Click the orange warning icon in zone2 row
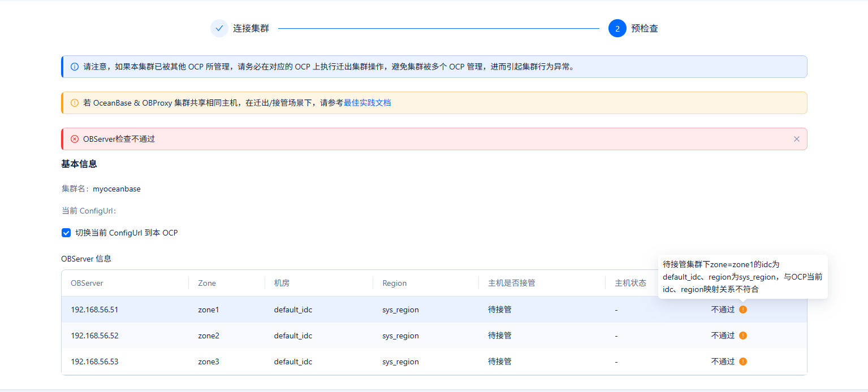 (x=743, y=336)
